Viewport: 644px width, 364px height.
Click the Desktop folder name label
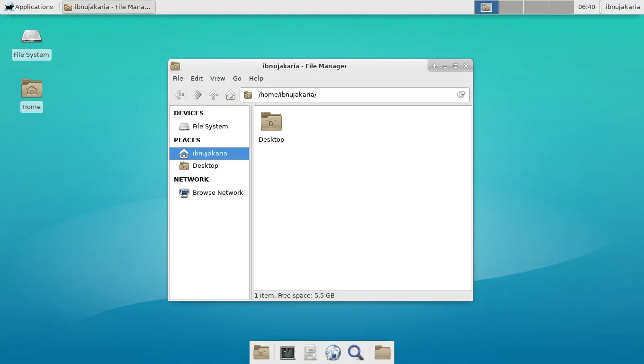coord(271,140)
